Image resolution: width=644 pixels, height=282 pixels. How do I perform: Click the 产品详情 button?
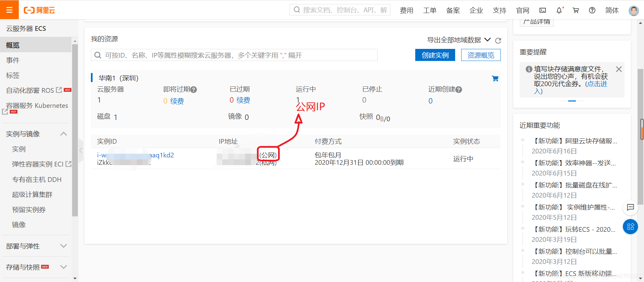pos(537,22)
